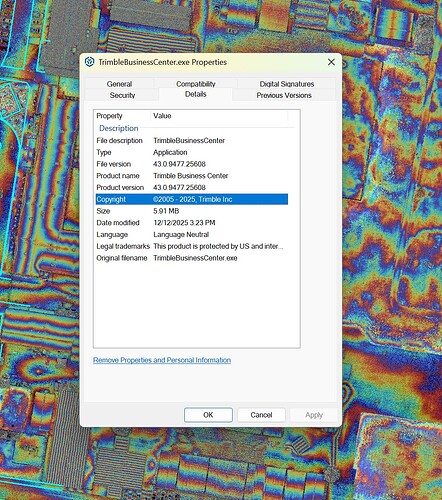
Task: Select the Type row
Action: (192, 152)
